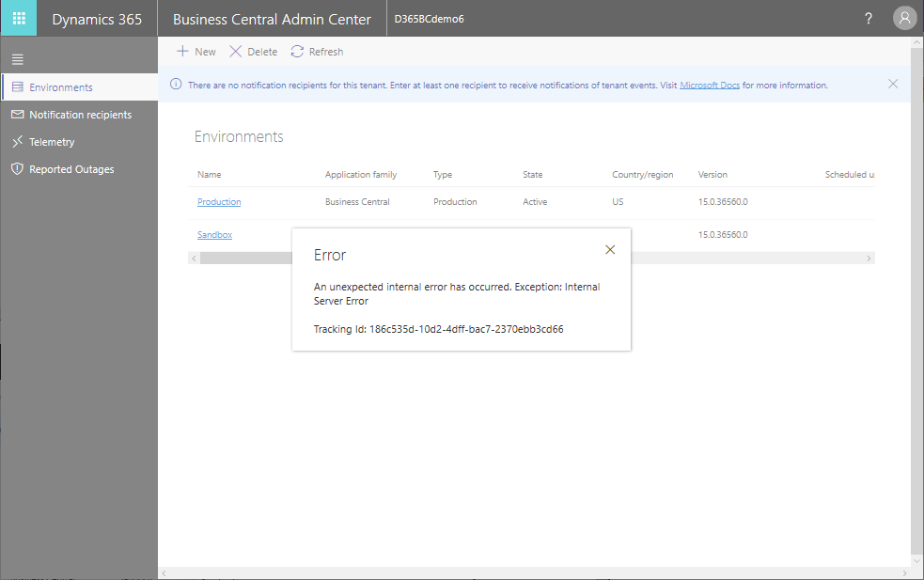Dismiss the notification banner

[893, 84]
